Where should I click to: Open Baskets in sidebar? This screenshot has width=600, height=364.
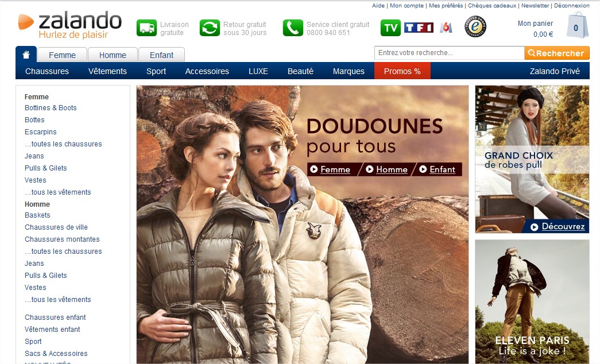point(37,215)
